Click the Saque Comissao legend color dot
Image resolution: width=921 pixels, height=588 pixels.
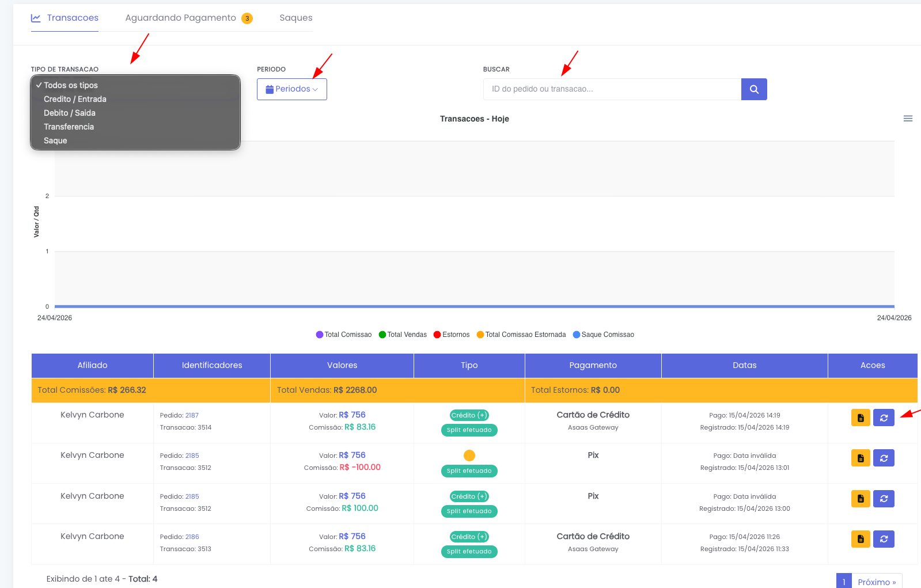[x=577, y=335]
